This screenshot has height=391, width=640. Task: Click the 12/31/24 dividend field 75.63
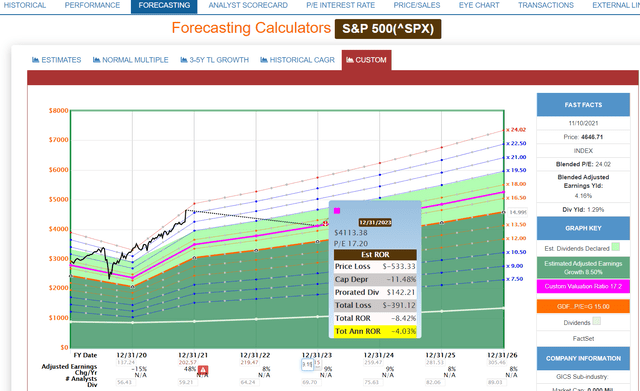(x=372, y=382)
